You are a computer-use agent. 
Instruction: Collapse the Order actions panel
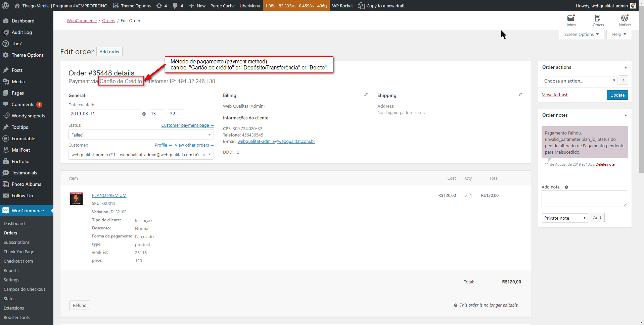626,67
